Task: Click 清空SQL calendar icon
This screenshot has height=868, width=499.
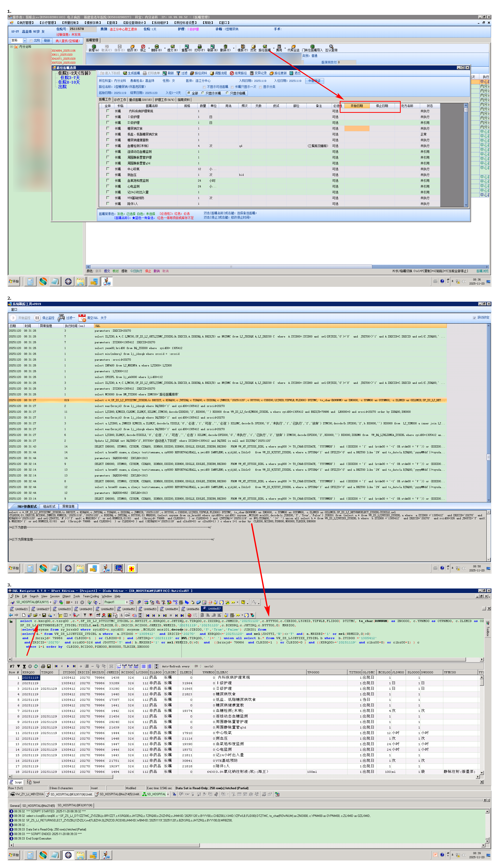Action: pos(82,318)
